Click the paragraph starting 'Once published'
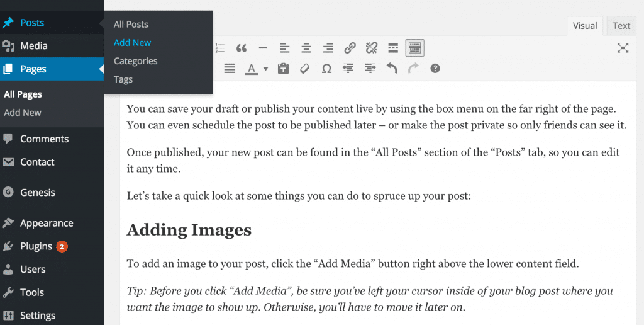This screenshot has width=644, height=325. pyautogui.click(x=373, y=161)
